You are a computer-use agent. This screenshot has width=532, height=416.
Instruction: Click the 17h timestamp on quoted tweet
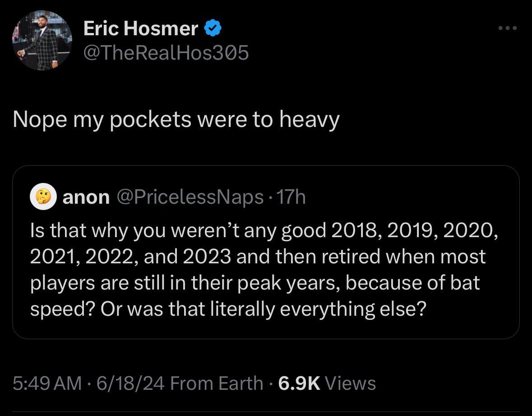(x=291, y=197)
